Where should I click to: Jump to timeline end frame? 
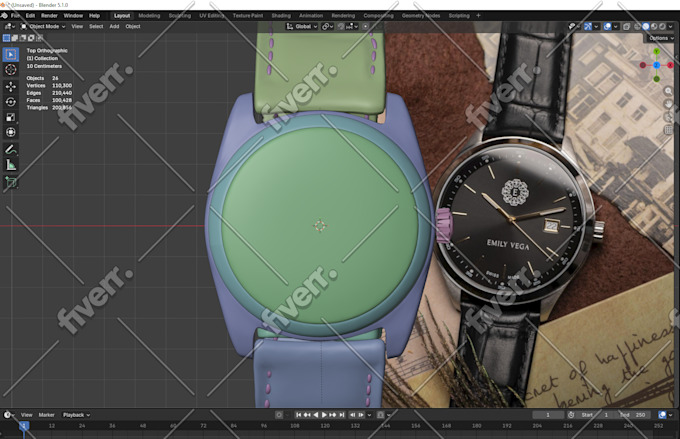click(x=342, y=415)
